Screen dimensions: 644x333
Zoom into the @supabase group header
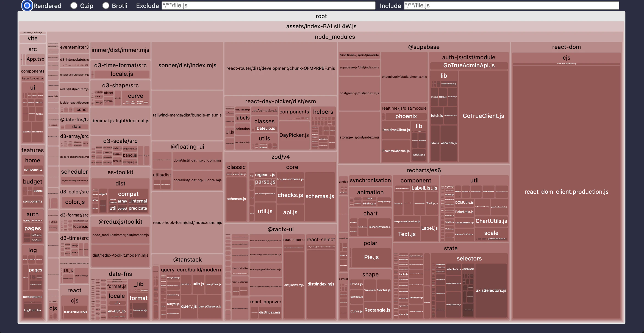coord(424,47)
